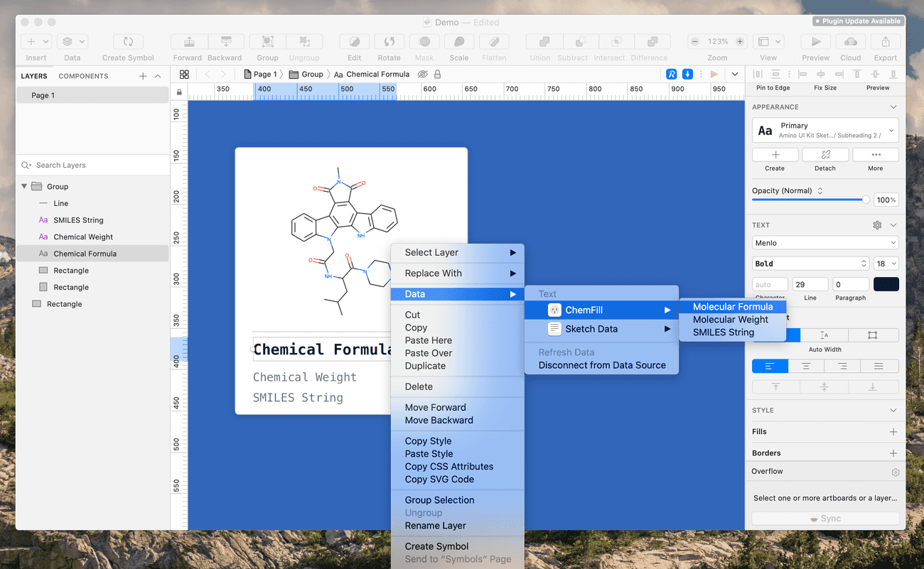
Task: Click the Bring Forward toolbar icon
Action: pos(188,42)
